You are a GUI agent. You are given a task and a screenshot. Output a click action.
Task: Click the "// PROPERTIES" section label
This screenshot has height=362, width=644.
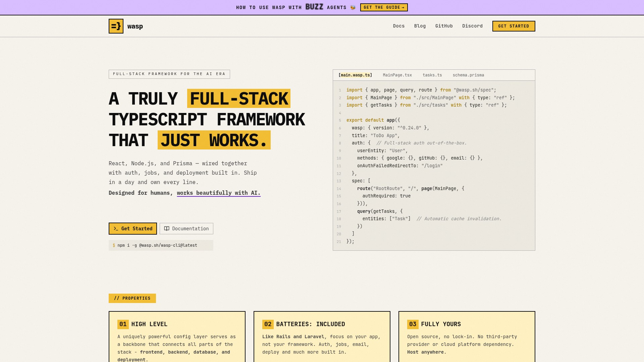tap(132, 298)
